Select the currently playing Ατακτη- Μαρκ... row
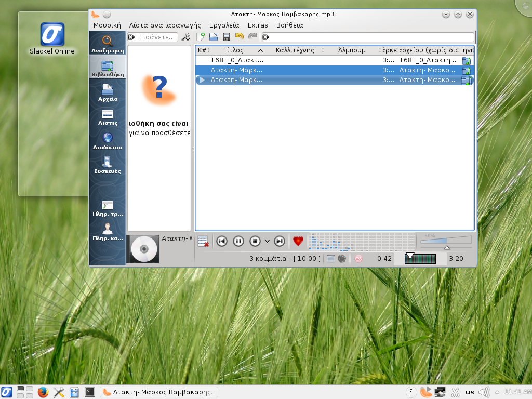 (335, 80)
